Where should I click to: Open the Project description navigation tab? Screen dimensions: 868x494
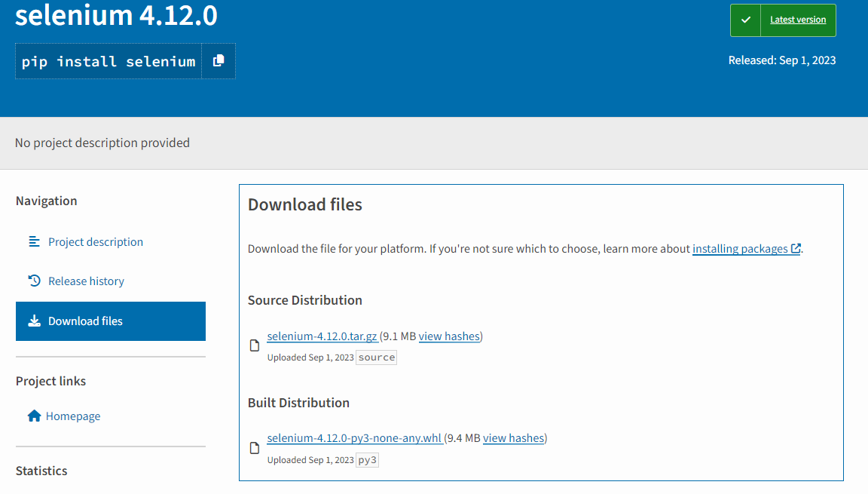pos(111,242)
